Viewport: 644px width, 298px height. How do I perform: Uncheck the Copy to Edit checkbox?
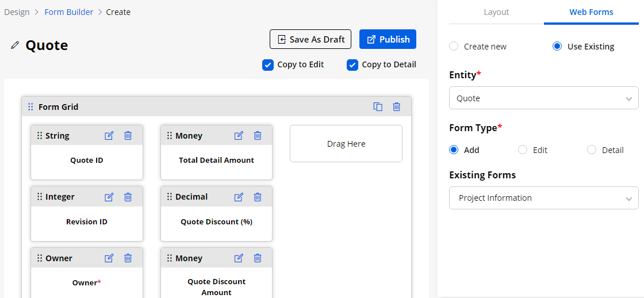coord(268,65)
